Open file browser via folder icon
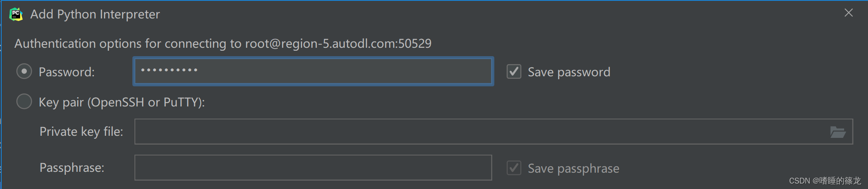 pyautogui.click(x=838, y=132)
